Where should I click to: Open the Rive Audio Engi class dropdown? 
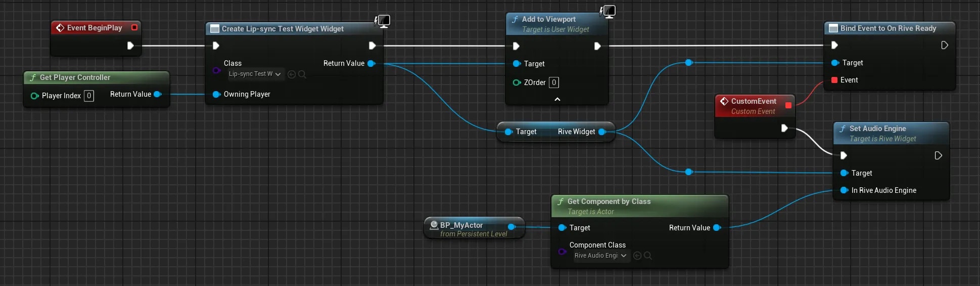(x=600, y=256)
